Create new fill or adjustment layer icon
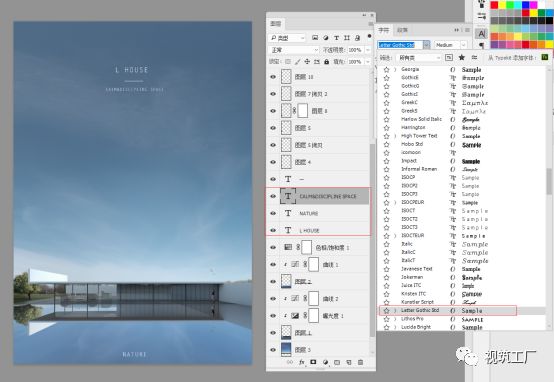This screenshot has height=382, width=554. coord(325,362)
